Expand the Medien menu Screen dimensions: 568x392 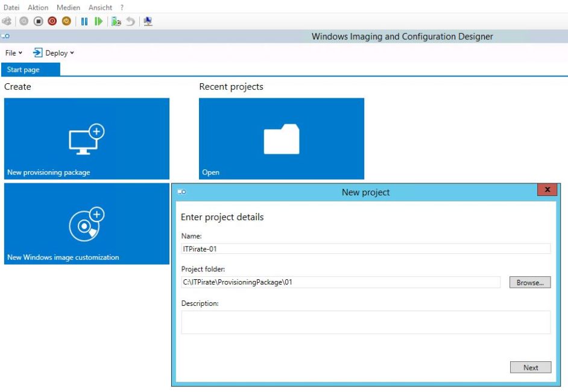click(x=68, y=7)
